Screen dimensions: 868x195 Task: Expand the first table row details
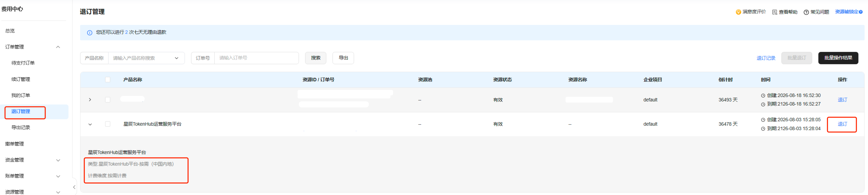[90, 100]
